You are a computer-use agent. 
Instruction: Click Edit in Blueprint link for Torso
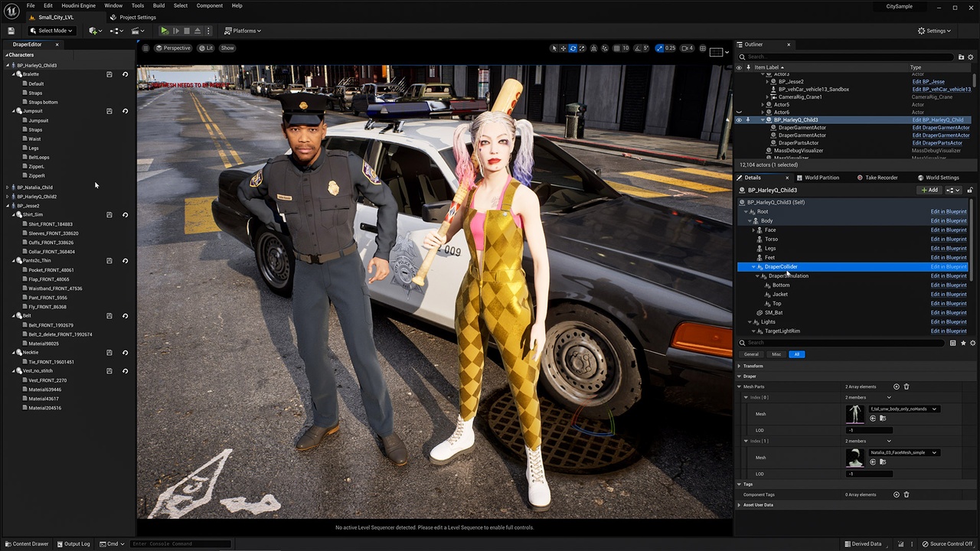tap(948, 239)
